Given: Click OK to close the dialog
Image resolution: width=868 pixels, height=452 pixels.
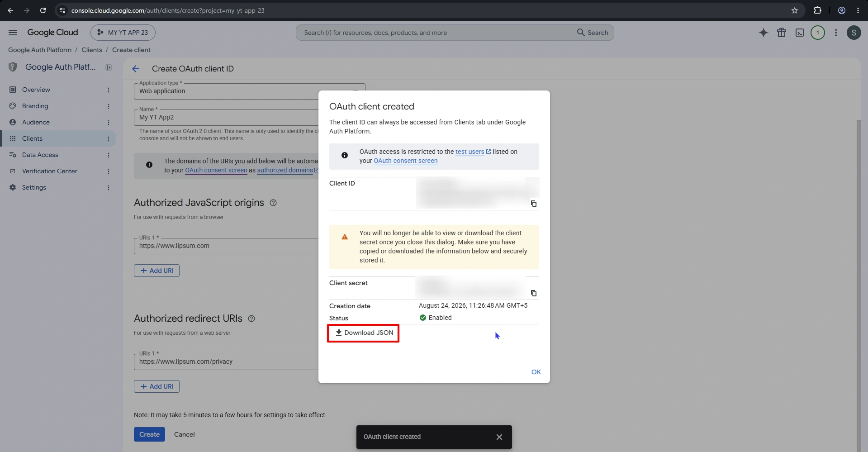Looking at the screenshot, I should tap(536, 372).
